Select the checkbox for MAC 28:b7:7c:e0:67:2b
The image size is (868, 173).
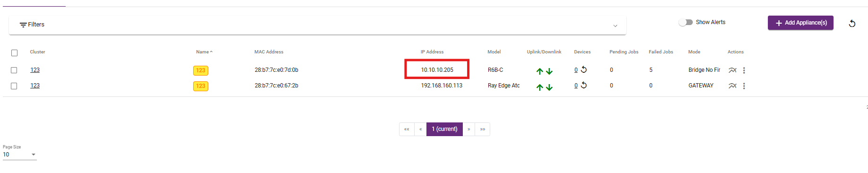(14, 86)
